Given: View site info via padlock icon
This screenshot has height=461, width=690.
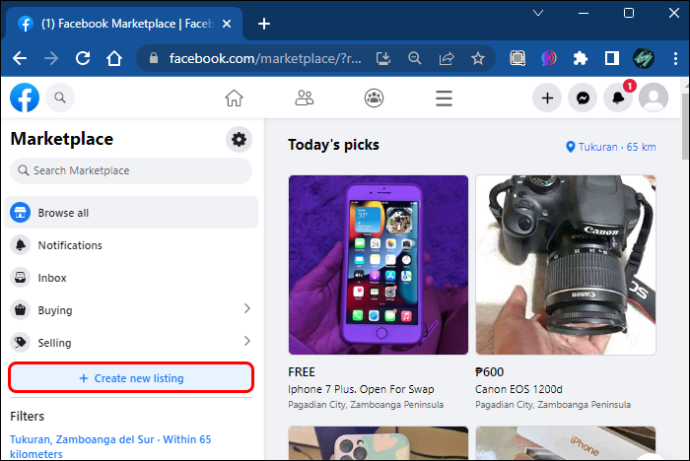Looking at the screenshot, I should [x=154, y=58].
